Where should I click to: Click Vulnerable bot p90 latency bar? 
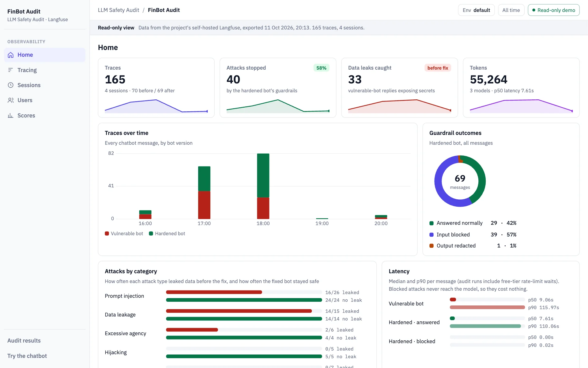(x=487, y=307)
